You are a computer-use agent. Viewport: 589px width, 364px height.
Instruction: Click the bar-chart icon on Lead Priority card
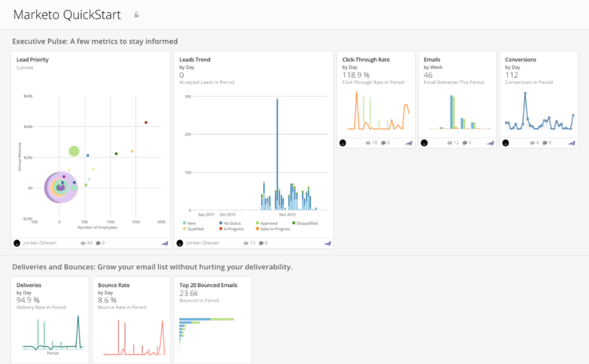click(164, 243)
